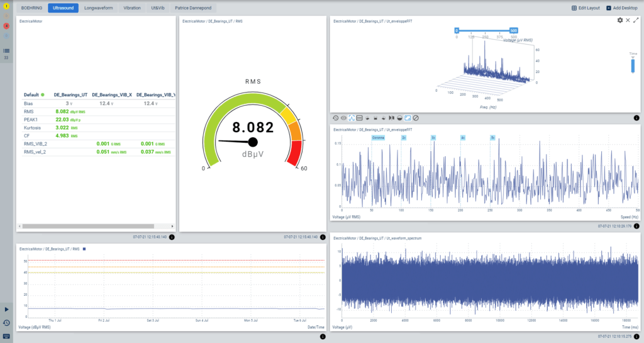This screenshot has width=644, height=343.
Task: Click the history clock icon in chart toolbar
Action: pyautogui.click(x=335, y=118)
